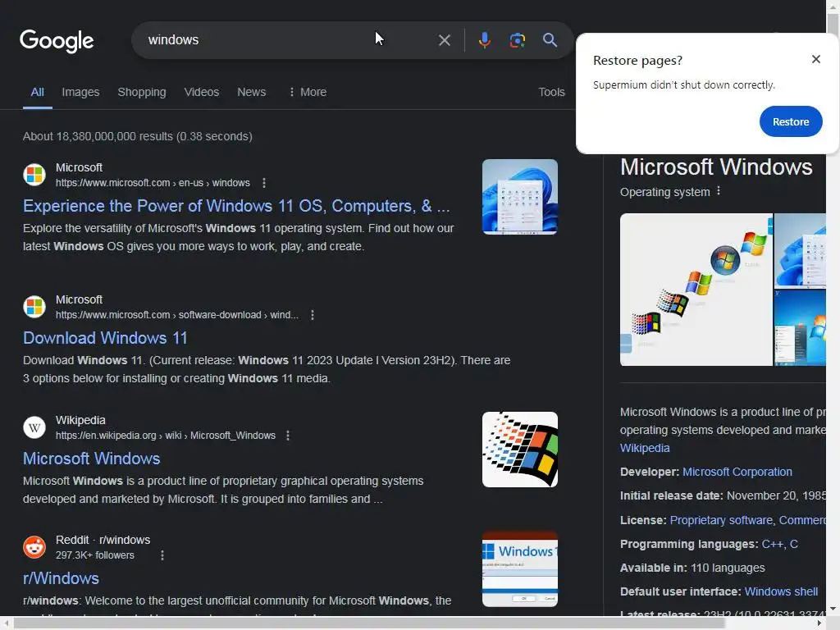This screenshot has width=840, height=630.
Task: Open the Download Windows 11 link
Action: click(105, 338)
